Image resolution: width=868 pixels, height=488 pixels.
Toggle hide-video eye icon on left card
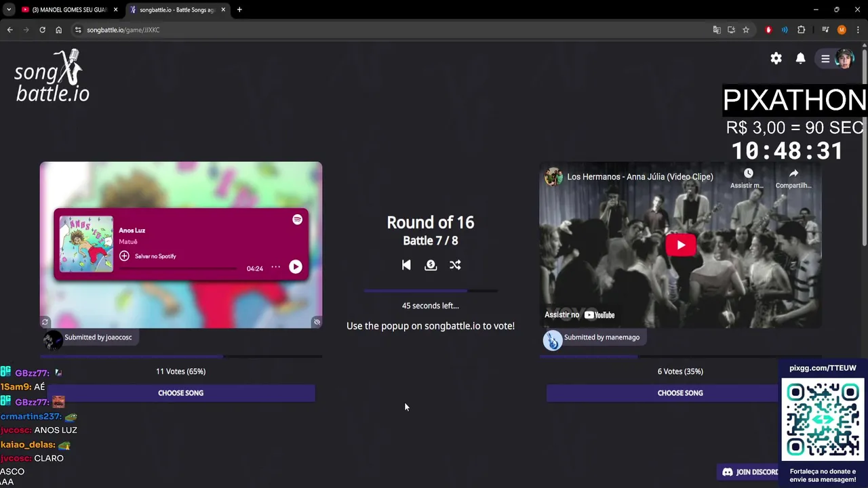coord(317,322)
